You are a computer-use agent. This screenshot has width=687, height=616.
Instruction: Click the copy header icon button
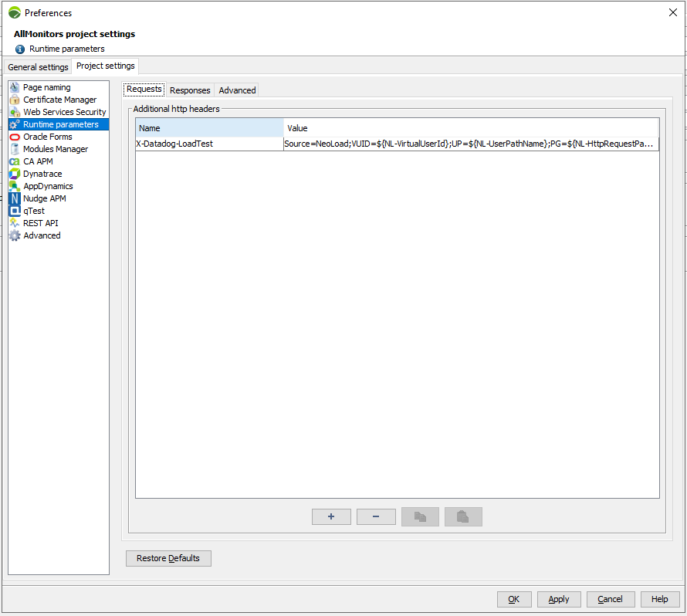click(420, 516)
